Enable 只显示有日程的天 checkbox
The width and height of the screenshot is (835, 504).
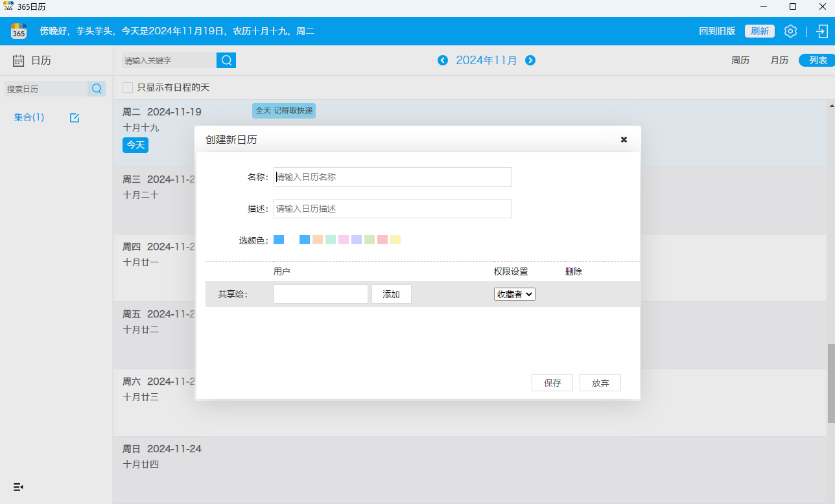tap(128, 87)
